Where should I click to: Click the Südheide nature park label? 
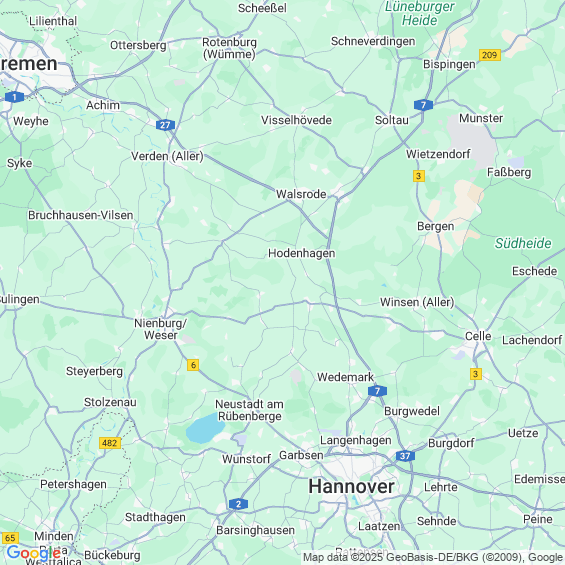pos(523,243)
